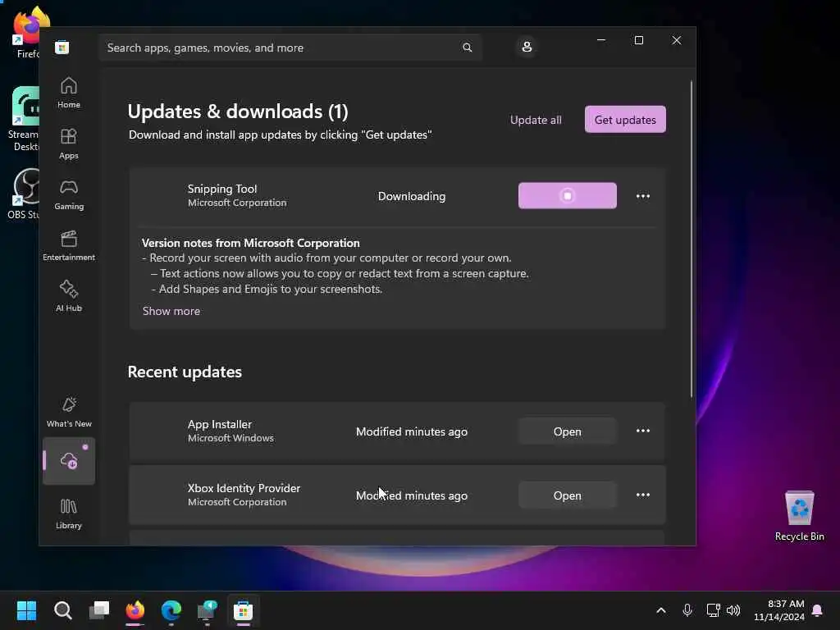Click the volume speaker tray icon
Viewport: 840px width, 630px height.
coord(733,610)
